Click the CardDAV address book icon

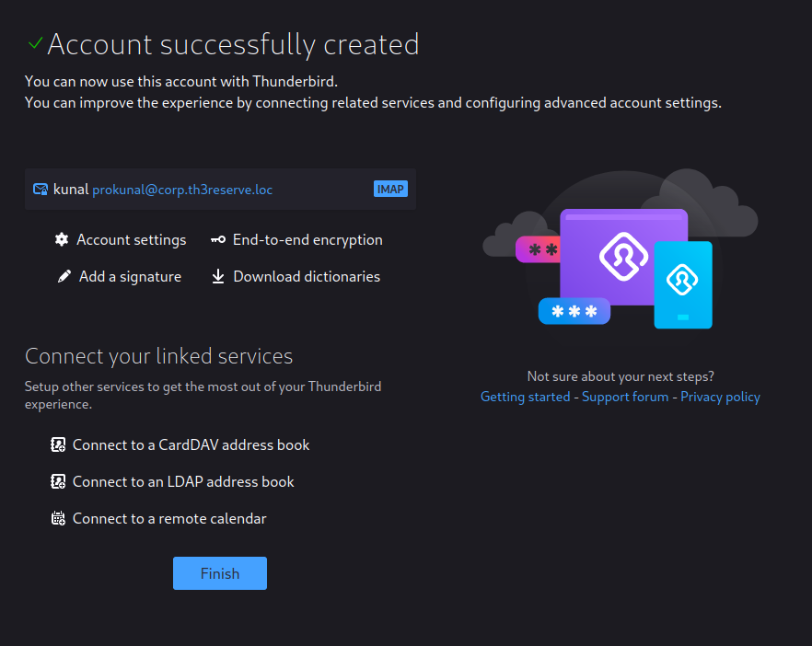tap(58, 444)
